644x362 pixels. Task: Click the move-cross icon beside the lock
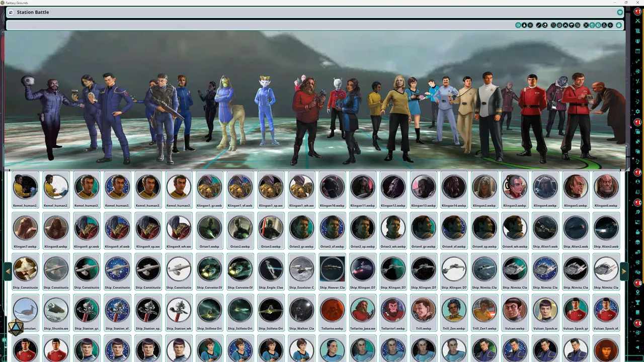click(x=610, y=25)
